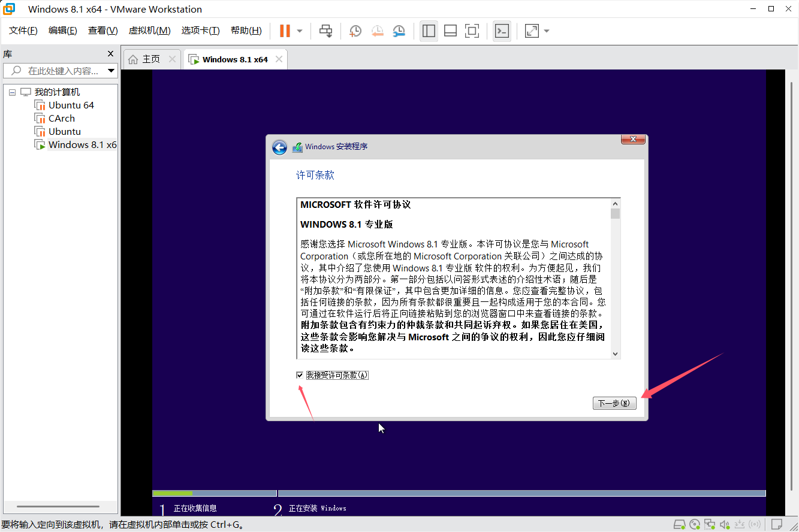Open stretch display dropdown arrow

(x=546, y=31)
